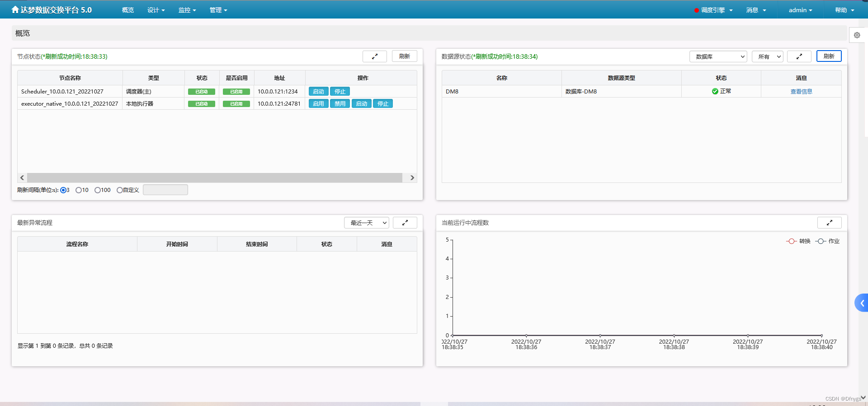Viewport: 868px width, 406px height.
Task: Expand the 最新异常流程 panel with fullscreen icon
Action: coord(405,223)
